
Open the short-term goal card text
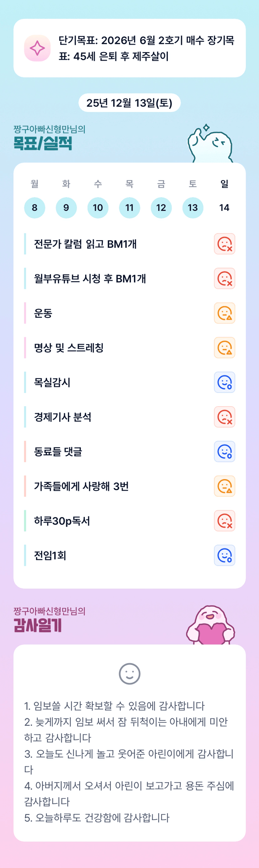click(146, 48)
